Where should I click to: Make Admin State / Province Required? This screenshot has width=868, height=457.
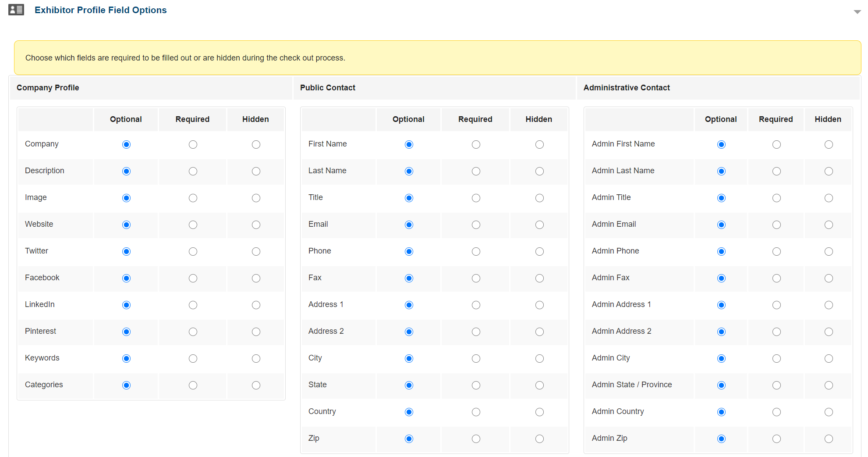pos(776,386)
